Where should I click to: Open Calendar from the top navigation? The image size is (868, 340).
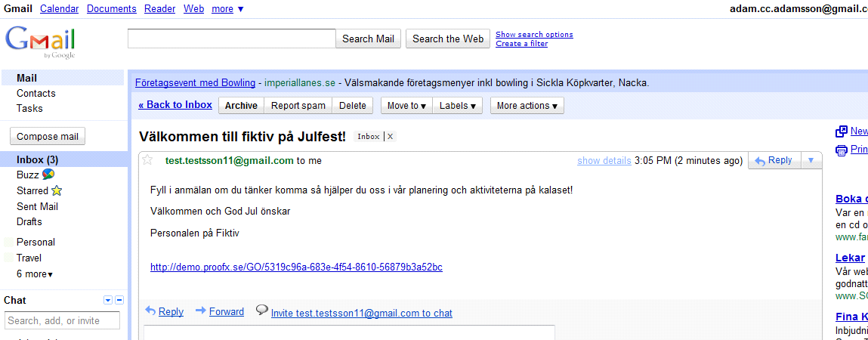click(59, 9)
